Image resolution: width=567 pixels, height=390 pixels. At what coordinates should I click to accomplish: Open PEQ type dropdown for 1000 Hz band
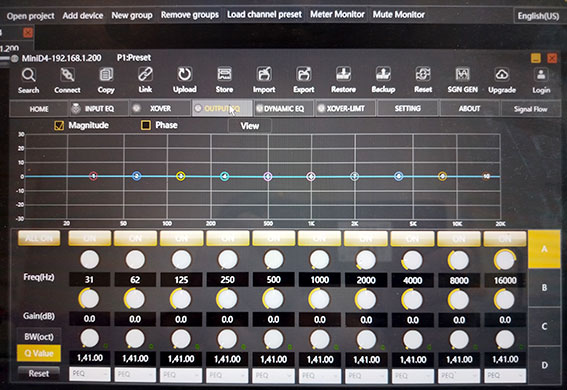(x=320, y=376)
